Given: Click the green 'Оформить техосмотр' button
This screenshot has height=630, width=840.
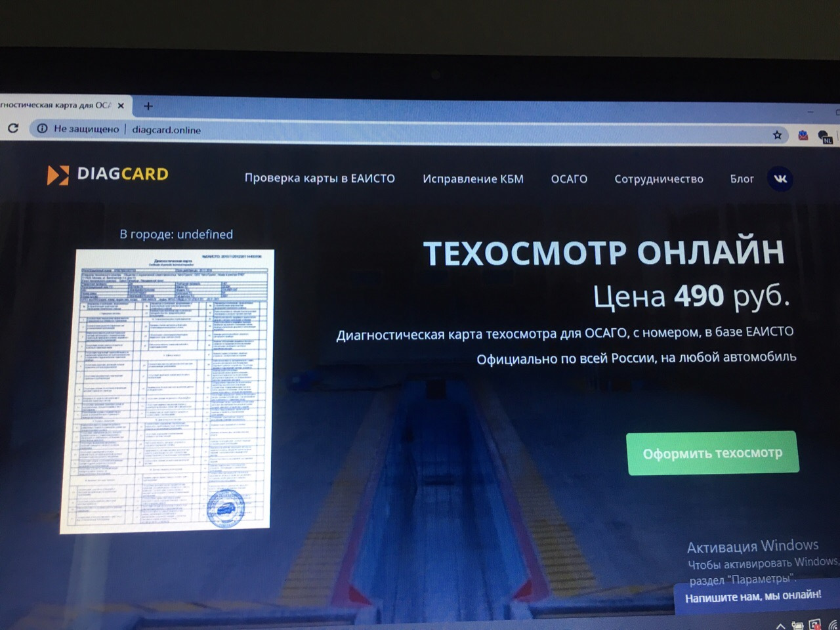Looking at the screenshot, I should coord(713,453).
